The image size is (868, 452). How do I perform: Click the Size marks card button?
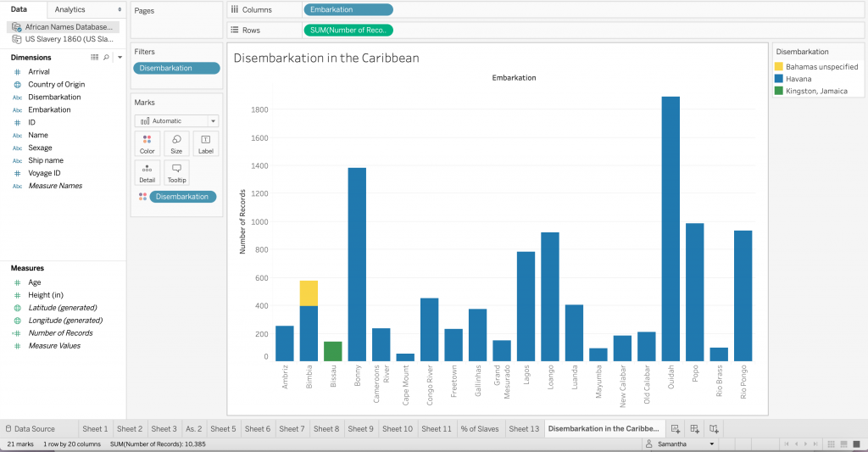coord(176,143)
